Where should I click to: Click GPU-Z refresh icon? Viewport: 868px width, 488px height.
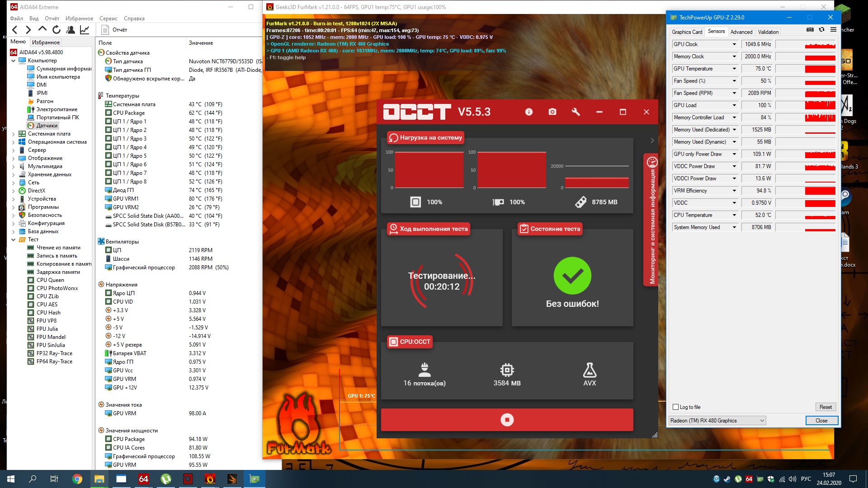click(x=821, y=30)
